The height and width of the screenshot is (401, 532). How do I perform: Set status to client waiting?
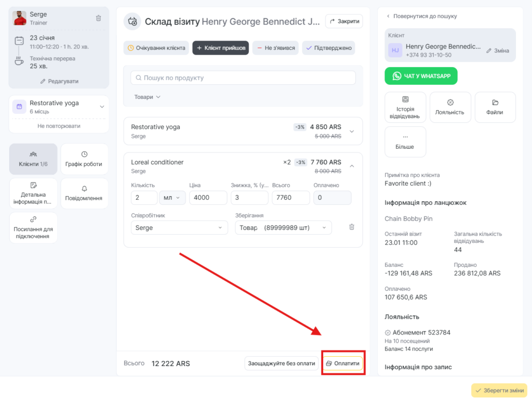point(156,48)
